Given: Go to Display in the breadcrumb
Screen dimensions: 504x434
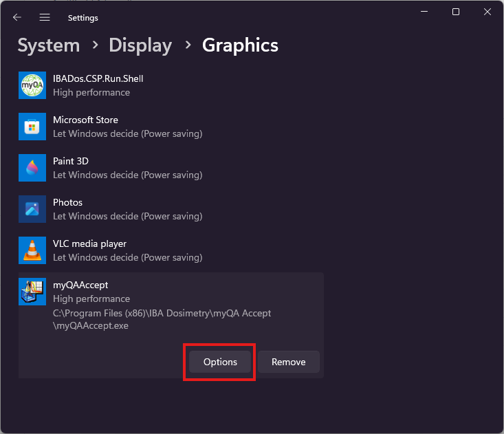Looking at the screenshot, I should click(x=140, y=45).
